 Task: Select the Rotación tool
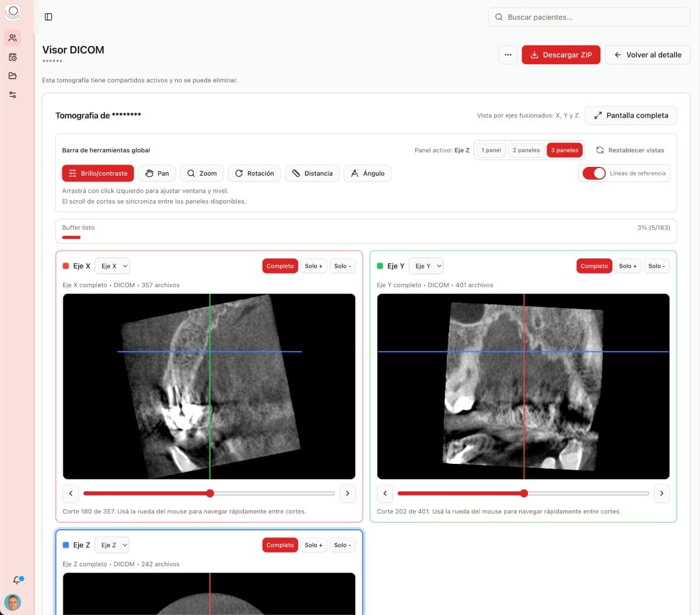coord(254,173)
